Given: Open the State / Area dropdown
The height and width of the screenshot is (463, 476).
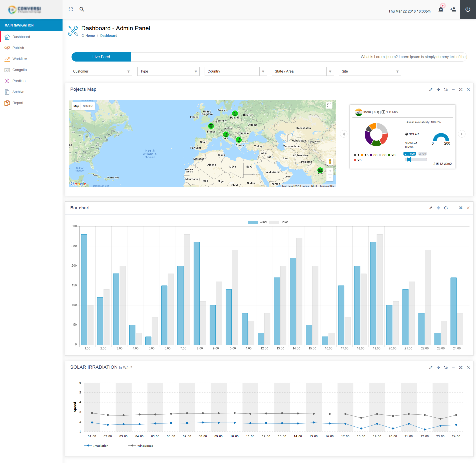Looking at the screenshot, I should click(x=303, y=72).
